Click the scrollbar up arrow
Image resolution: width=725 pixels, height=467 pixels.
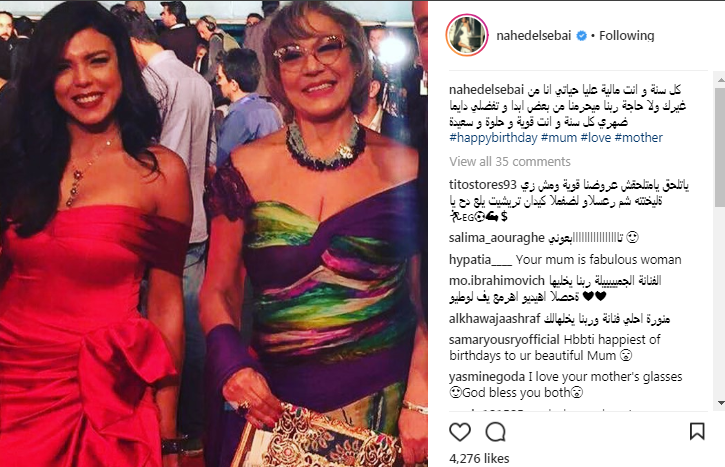pyautogui.click(x=721, y=80)
